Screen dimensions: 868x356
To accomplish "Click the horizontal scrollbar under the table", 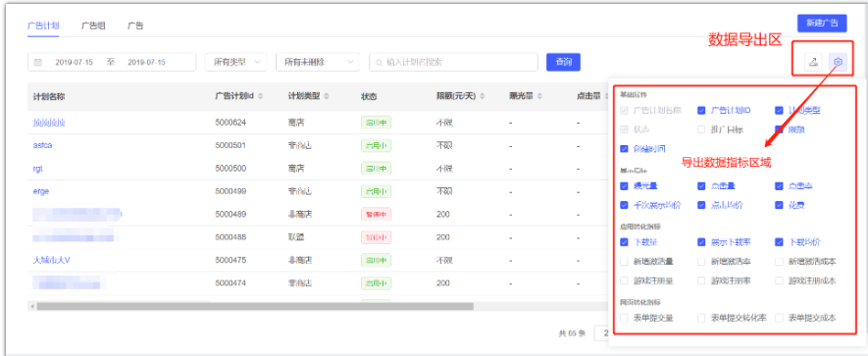I will (255, 306).
